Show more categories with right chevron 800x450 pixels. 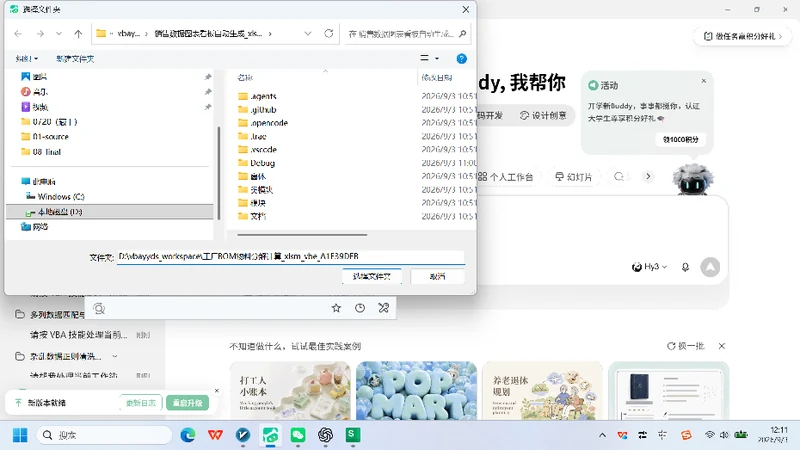pyautogui.click(x=648, y=177)
